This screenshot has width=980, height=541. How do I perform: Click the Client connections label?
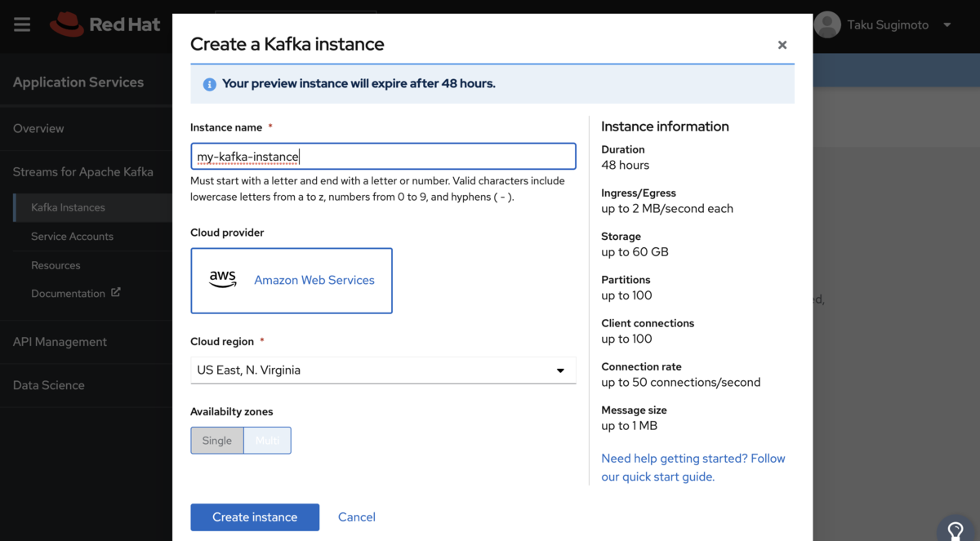648,323
